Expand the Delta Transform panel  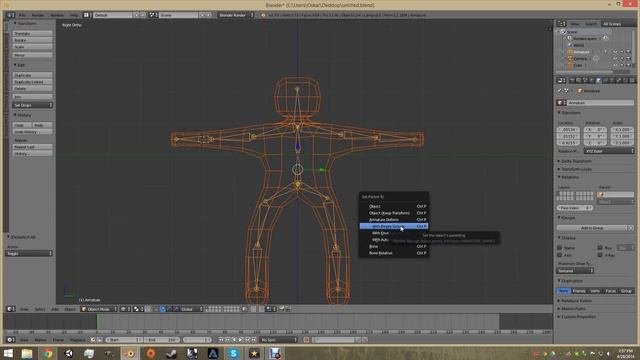pos(576,161)
